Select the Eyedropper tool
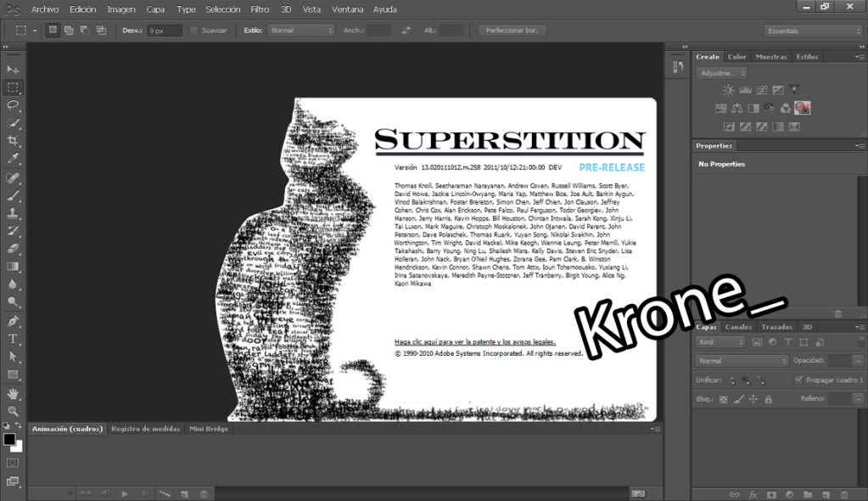This screenshot has width=868, height=501. click(x=13, y=159)
